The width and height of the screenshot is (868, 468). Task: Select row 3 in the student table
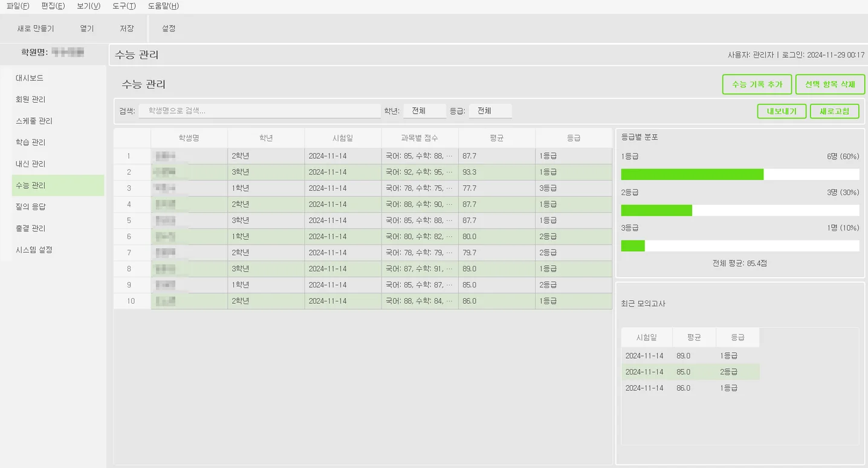click(x=363, y=188)
